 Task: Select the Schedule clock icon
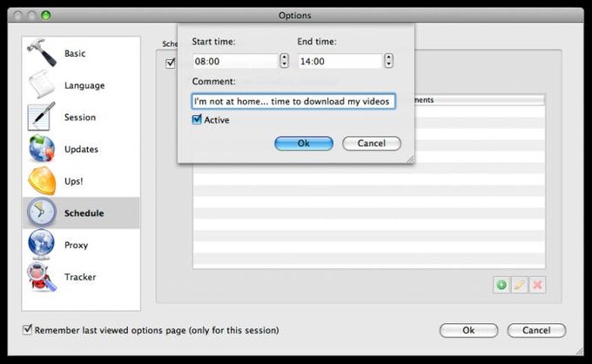[x=42, y=212]
